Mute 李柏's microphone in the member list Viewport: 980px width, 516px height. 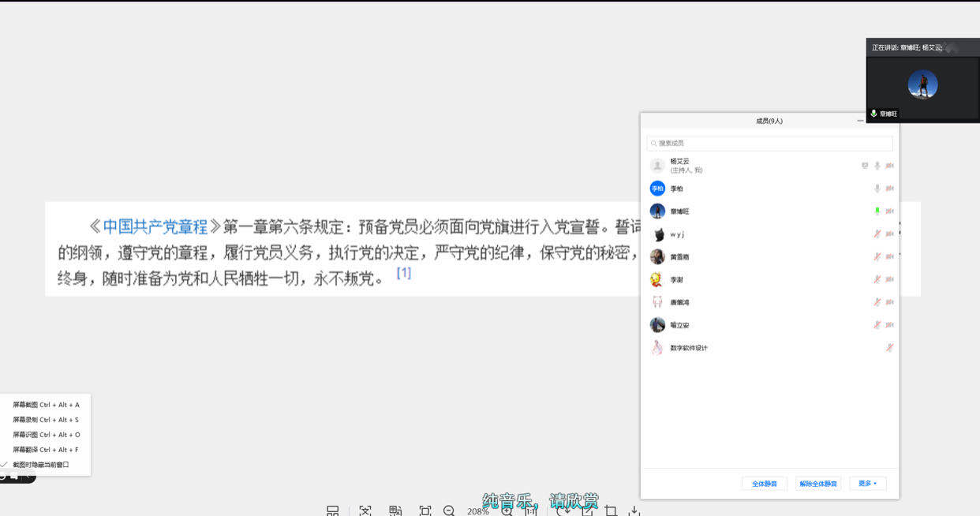tap(877, 189)
